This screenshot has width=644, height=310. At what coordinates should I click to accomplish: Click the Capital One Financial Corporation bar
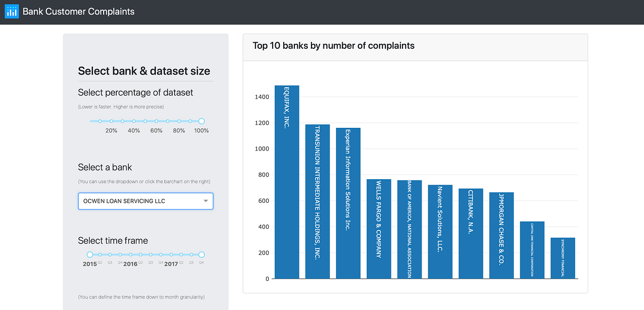pos(532,249)
